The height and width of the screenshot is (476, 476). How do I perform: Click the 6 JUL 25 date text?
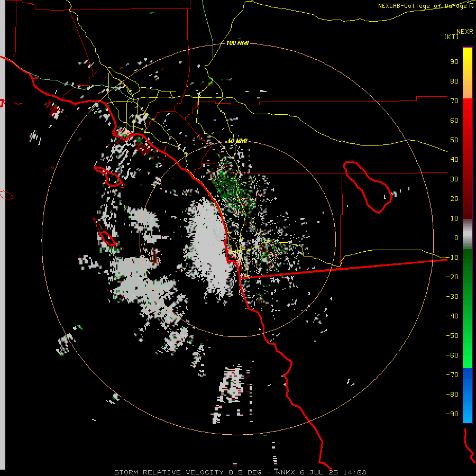tap(319, 472)
